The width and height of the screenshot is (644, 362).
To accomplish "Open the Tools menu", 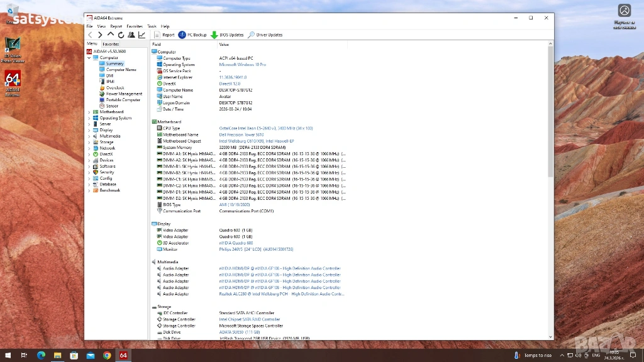I will point(152,26).
